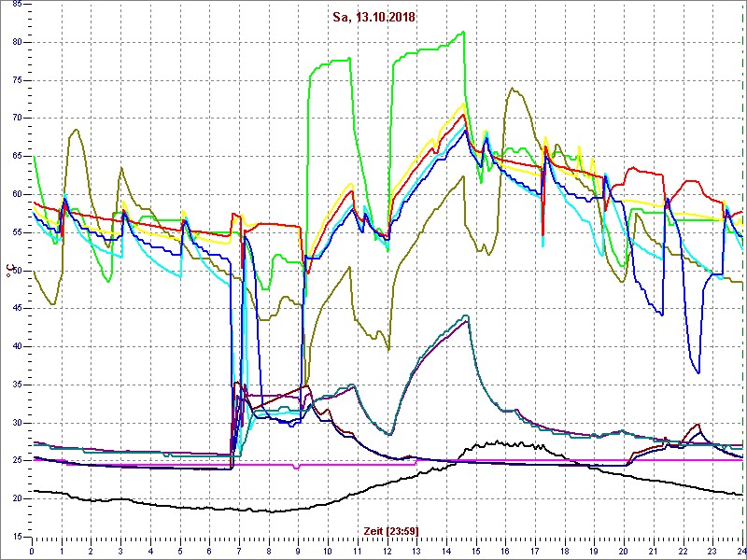
Task: Click hour 13 on the time axis
Action: point(416,551)
